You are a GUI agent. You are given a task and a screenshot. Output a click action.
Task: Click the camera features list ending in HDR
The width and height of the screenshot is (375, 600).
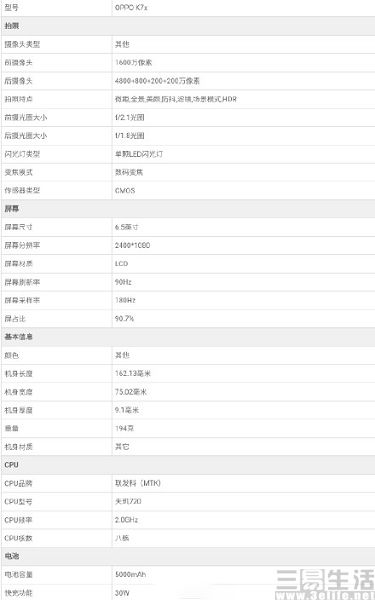pyautogui.click(x=176, y=99)
